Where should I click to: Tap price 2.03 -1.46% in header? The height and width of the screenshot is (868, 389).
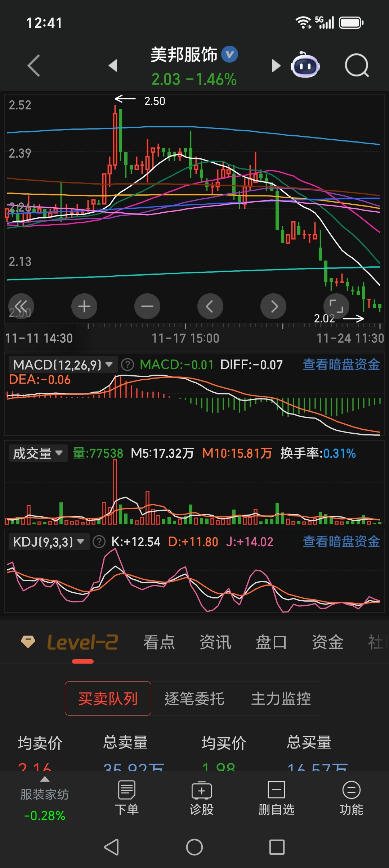194,79
